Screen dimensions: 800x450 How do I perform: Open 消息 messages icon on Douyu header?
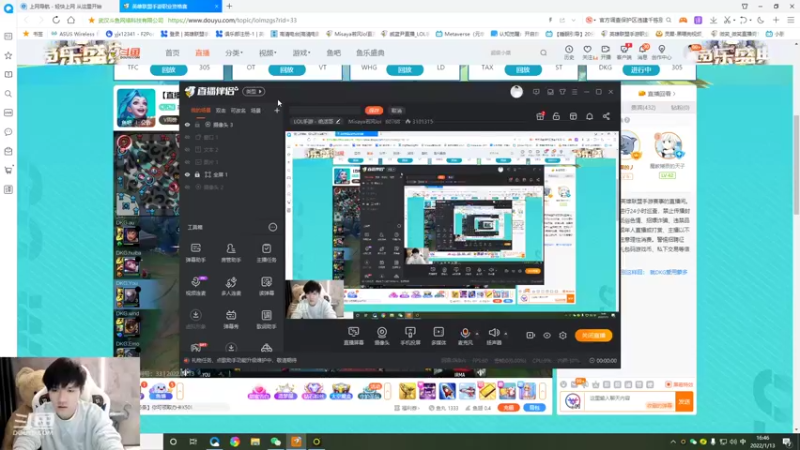click(643, 52)
